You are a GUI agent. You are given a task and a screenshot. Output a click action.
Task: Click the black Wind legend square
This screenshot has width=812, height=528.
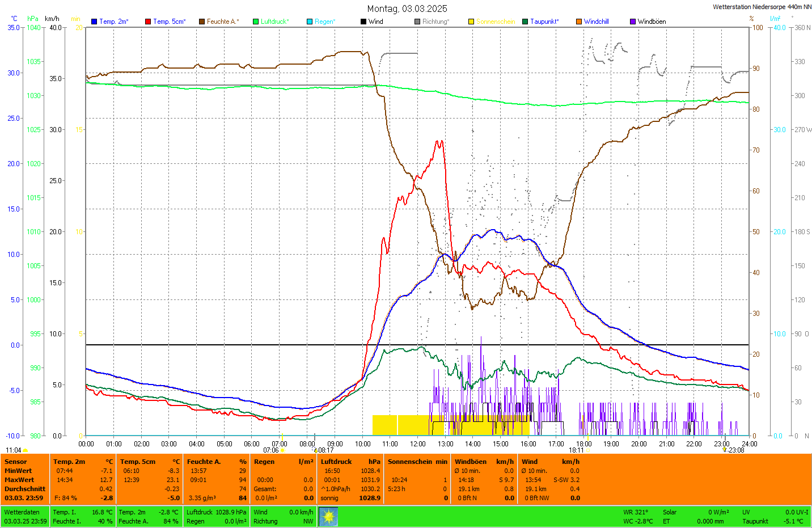tap(363, 22)
